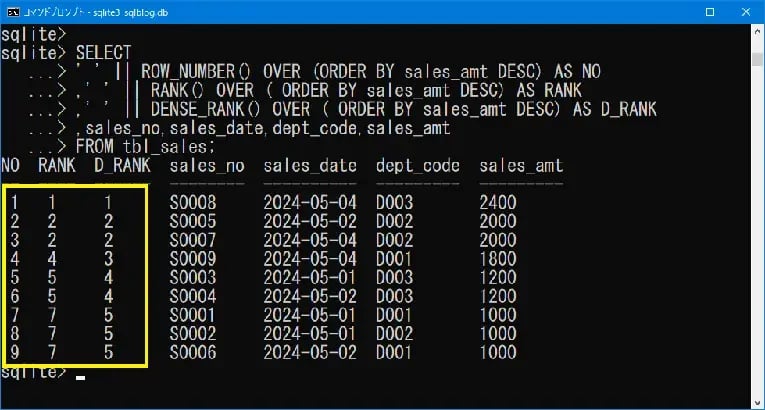Screen dimensions: 765x410
Task: Click the sales_date column header
Action: (310, 165)
